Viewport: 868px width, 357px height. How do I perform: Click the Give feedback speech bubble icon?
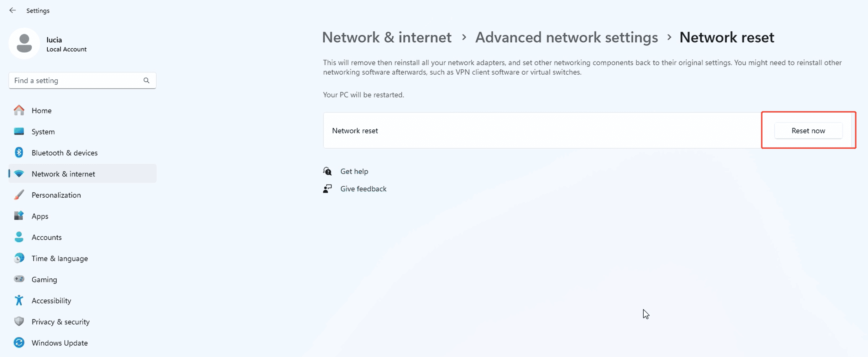pyautogui.click(x=327, y=188)
